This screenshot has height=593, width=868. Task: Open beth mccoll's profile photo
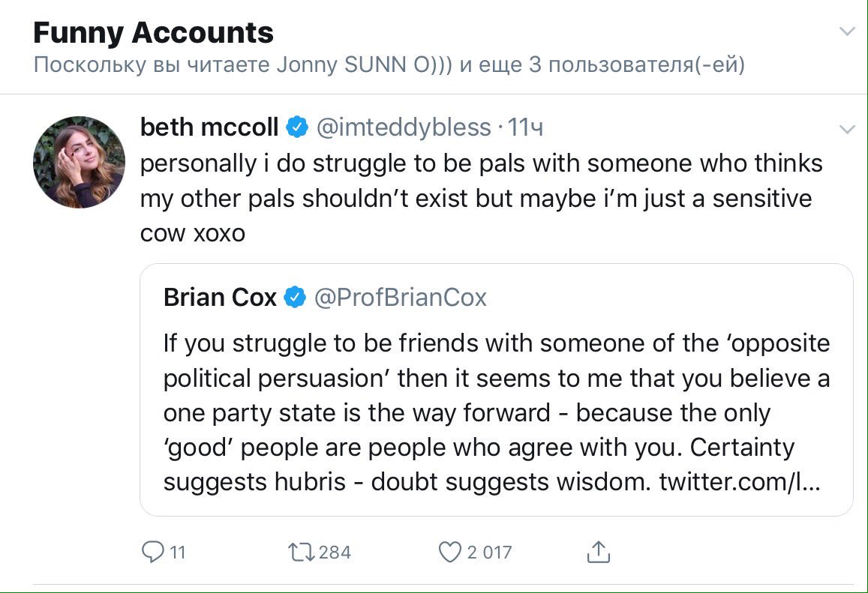coord(79,162)
